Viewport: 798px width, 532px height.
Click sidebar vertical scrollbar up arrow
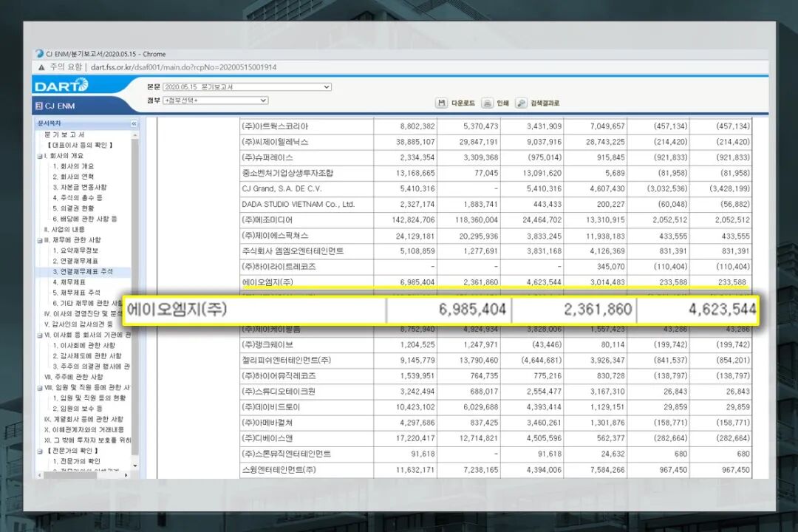pos(135,135)
